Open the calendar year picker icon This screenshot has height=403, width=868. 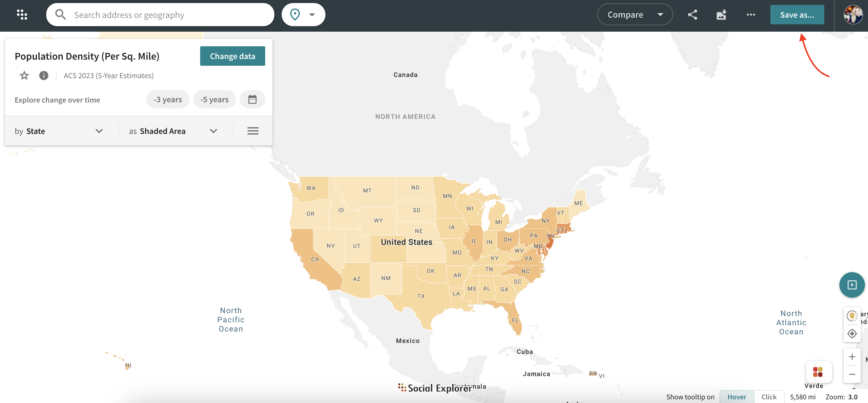click(252, 99)
